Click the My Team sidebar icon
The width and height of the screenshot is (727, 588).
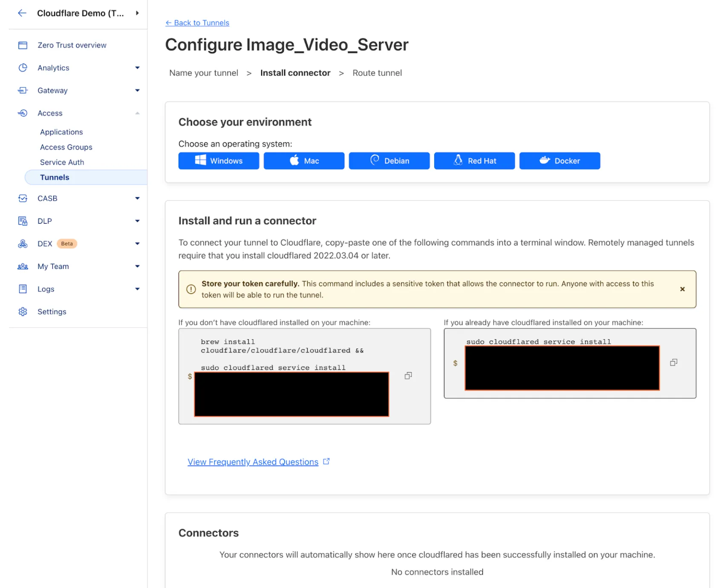(23, 266)
